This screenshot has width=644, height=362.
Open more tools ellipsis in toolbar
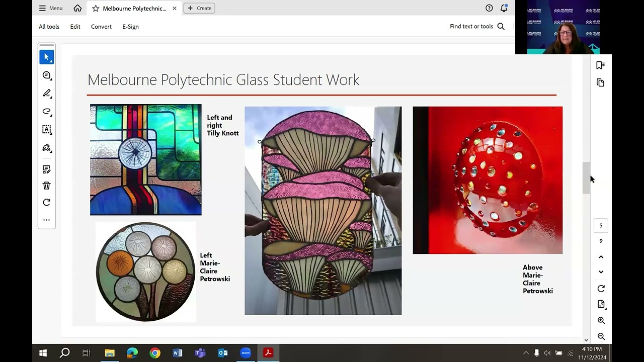coord(47,220)
